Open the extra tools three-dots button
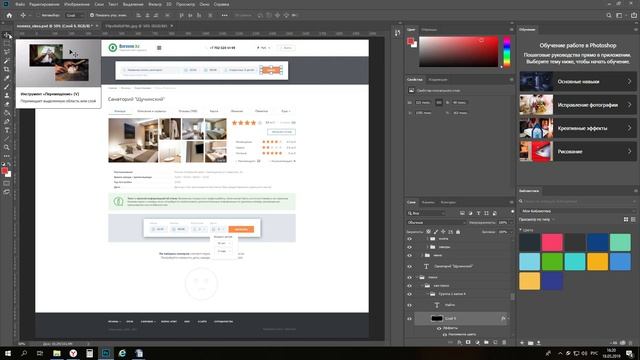 [7, 156]
